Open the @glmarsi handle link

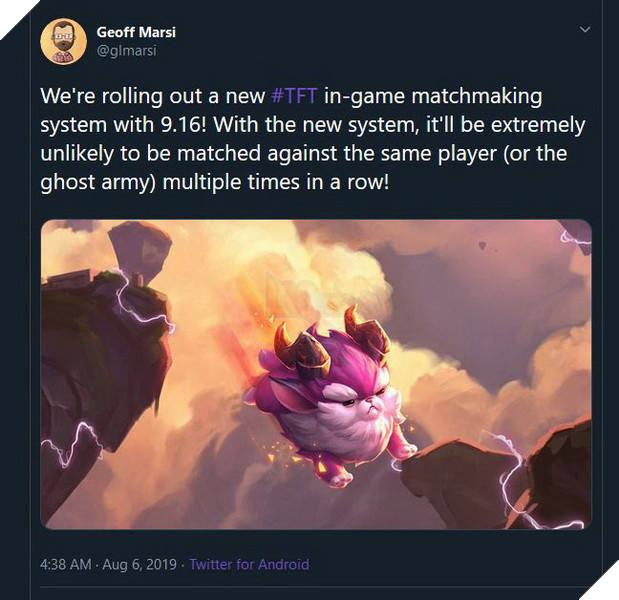[126, 51]
